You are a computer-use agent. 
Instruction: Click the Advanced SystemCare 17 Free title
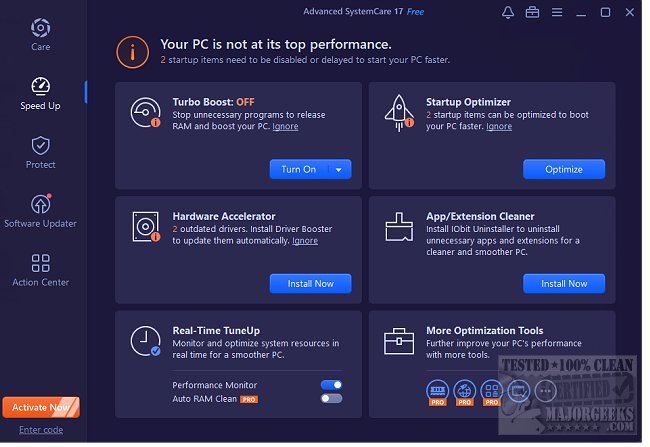[364, 12]
